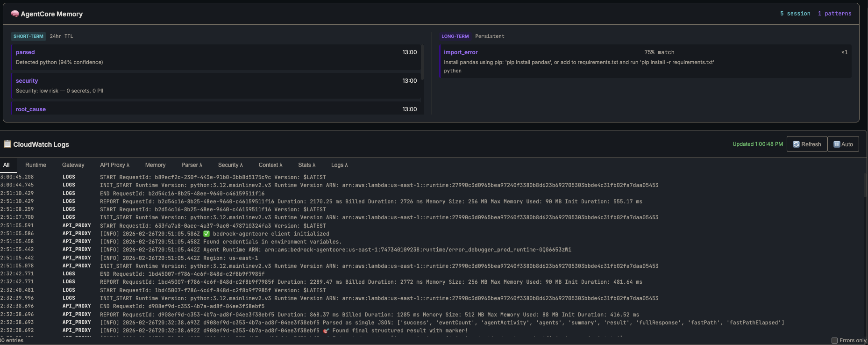Select REPORT line with Duration 868.37 ms

432,315
